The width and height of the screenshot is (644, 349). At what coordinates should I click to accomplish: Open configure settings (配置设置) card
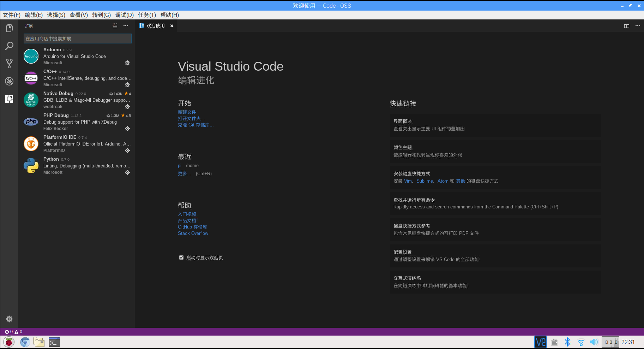(x=495, y=256)
